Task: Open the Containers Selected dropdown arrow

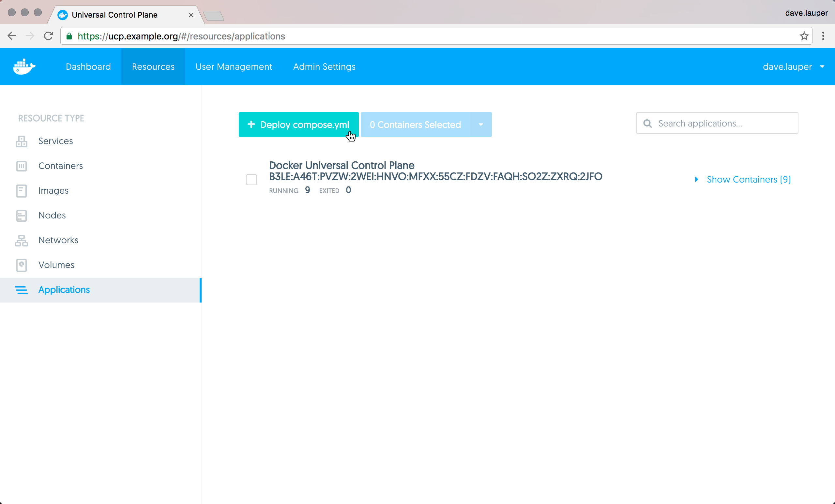Action: (x=480, y=125)
